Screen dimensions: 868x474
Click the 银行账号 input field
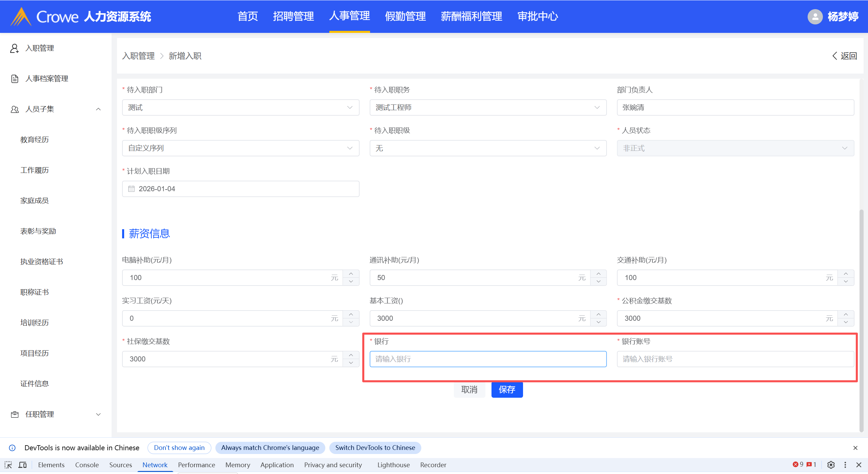pos(735,359)
